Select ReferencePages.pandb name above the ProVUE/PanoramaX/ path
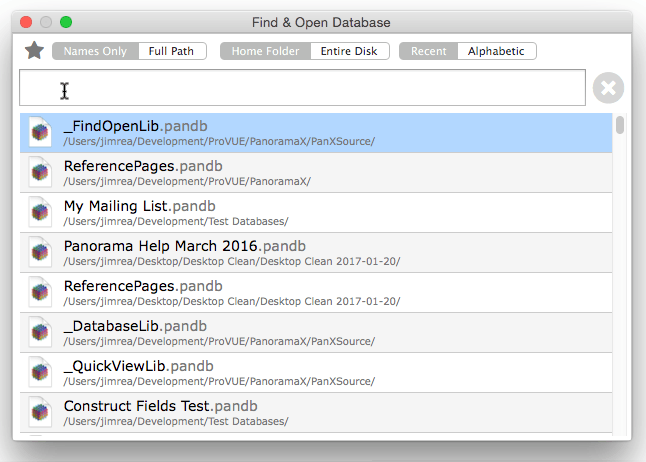646x462 pixels. (143, 166)
